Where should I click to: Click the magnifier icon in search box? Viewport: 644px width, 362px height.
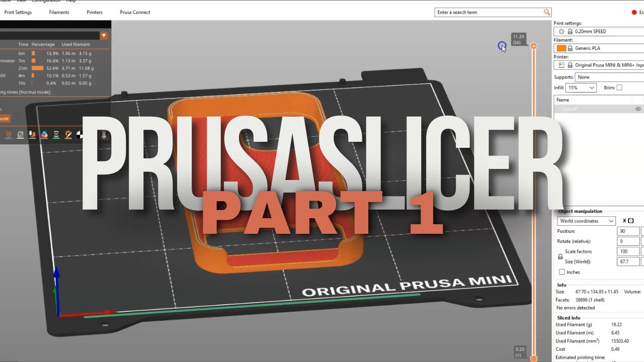[547, 12]
